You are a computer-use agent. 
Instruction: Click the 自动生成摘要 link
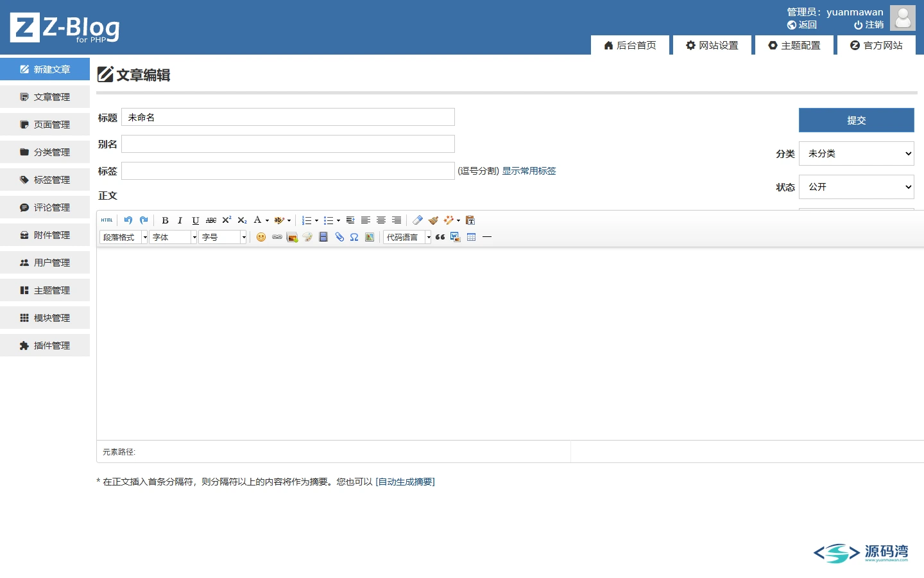coord(405,482)
